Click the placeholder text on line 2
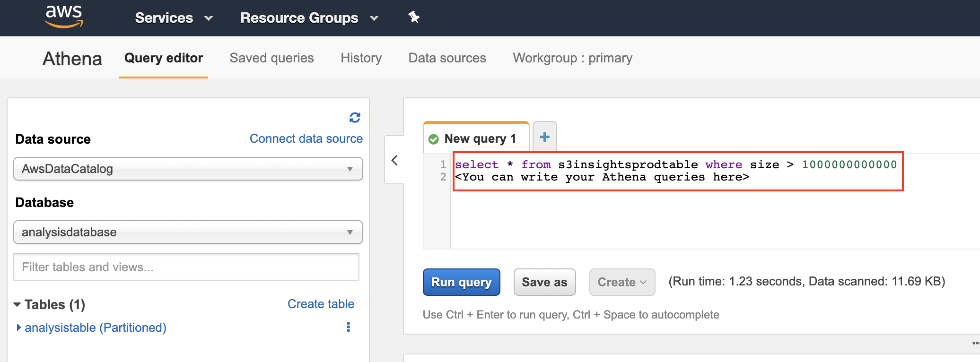The image size is (980, 362). [x=602, y=177]
